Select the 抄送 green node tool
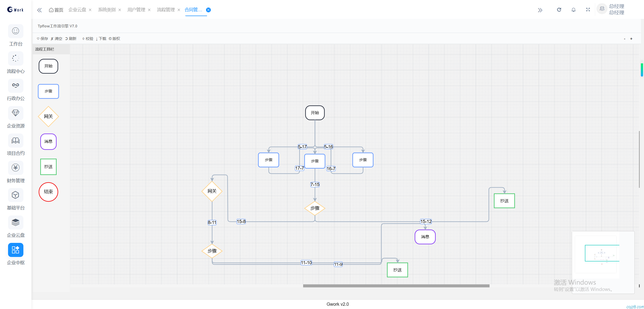The height and width of the screenshot is (309, 644). click(48, 167)
